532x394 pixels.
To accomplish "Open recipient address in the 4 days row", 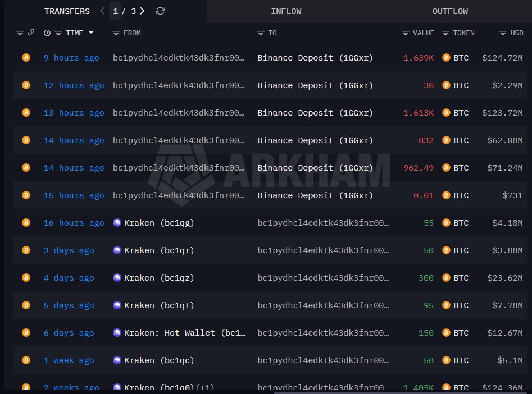I will tap(323, 278).
